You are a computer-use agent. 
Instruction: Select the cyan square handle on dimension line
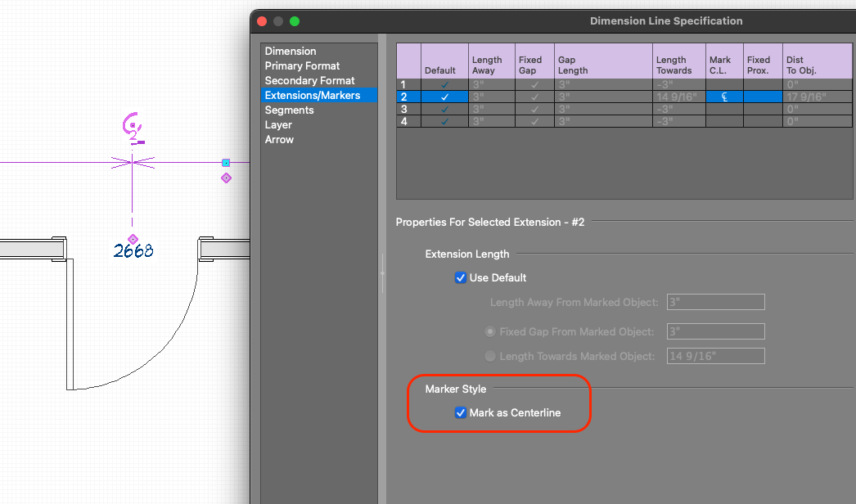coord(226,163)
